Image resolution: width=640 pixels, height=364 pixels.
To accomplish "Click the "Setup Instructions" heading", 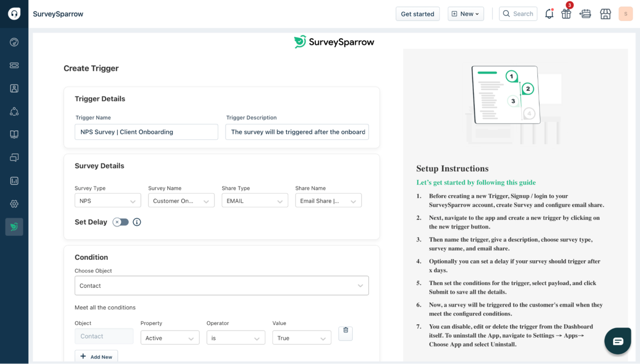I will coord(452,168).
